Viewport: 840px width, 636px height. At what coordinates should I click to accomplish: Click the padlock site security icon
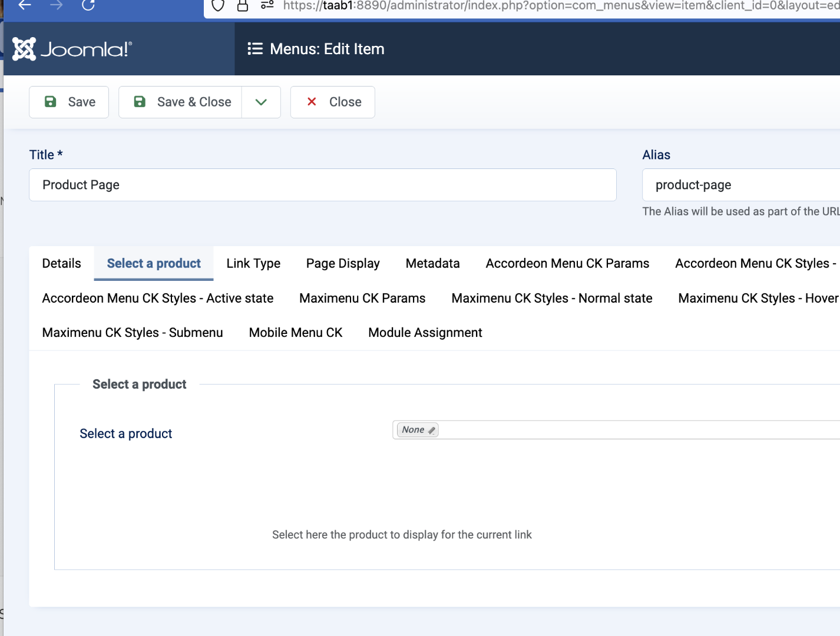click(242, 6)
